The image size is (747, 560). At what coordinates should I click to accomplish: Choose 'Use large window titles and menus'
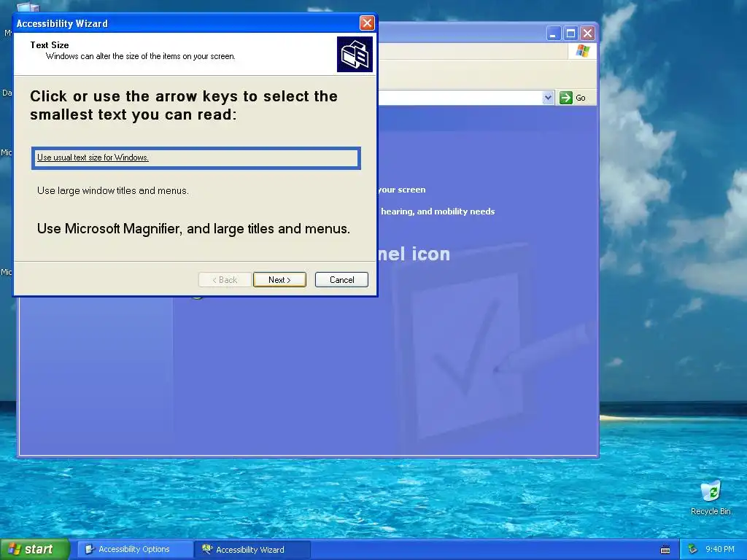tap(113, 190)
